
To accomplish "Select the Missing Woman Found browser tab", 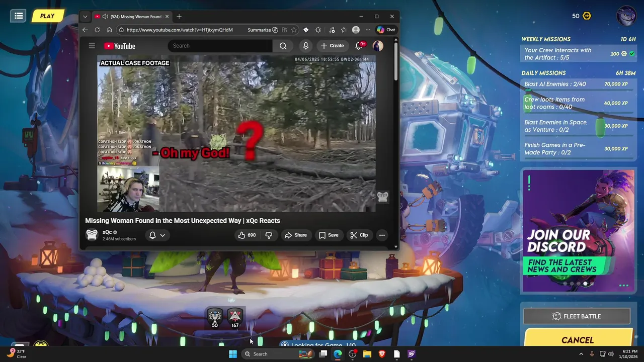I will (x=132, y=17).
